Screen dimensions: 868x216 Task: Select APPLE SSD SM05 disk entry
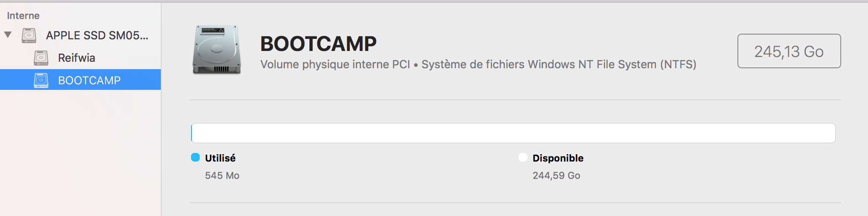(x=97, y=35)
